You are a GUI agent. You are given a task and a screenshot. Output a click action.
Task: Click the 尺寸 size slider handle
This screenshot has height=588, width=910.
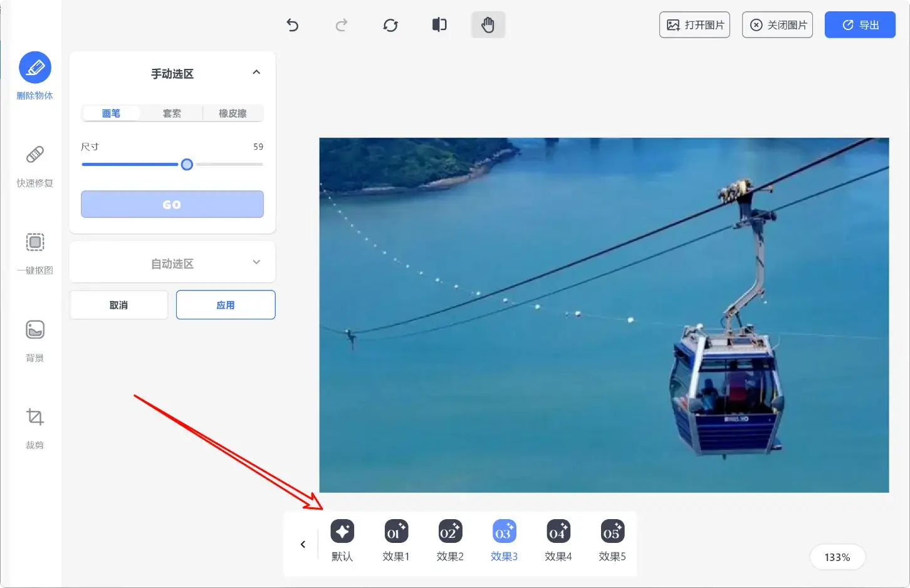187,165
